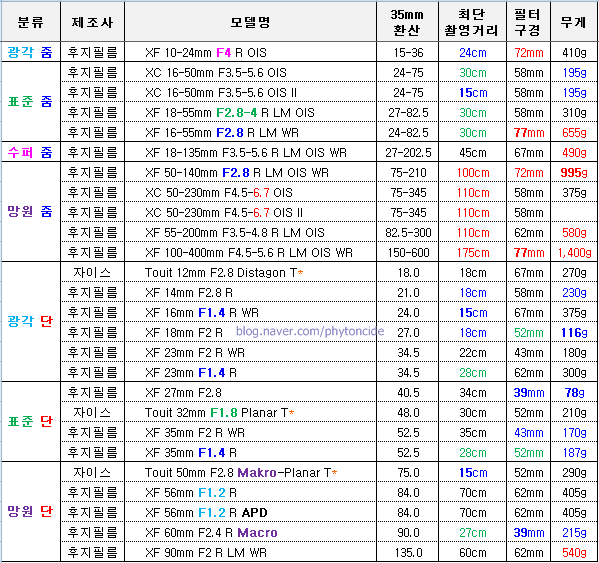The width and height of the screenshot is (599, 563).
Task: Click the 모델명 column header
Action: coord(250,22)
